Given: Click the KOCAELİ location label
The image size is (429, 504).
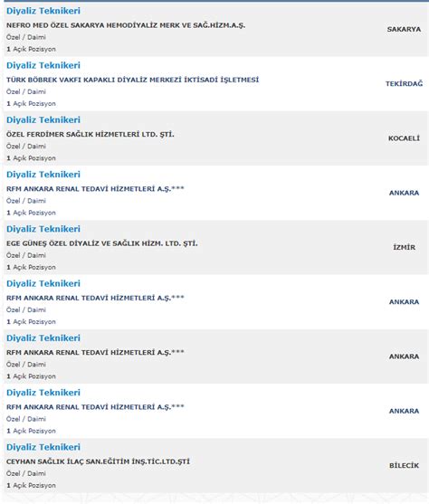Looking at the screenshot, I should coord(404,138).
